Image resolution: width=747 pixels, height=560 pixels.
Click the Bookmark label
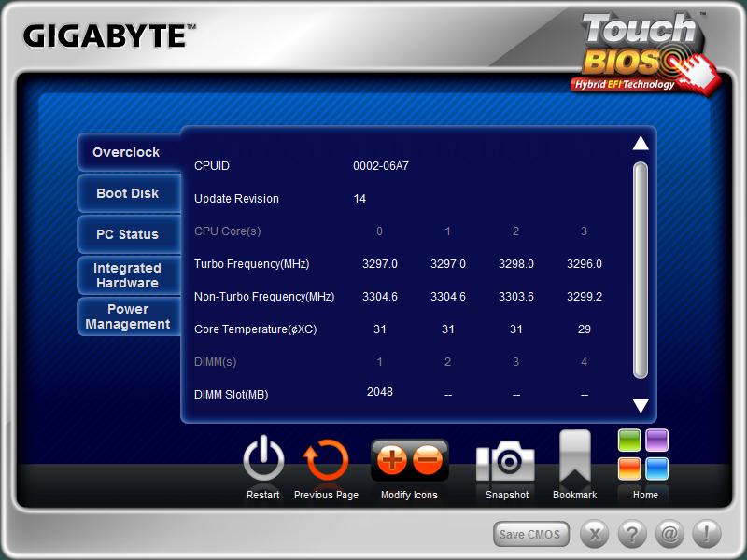tap(574, 495)
